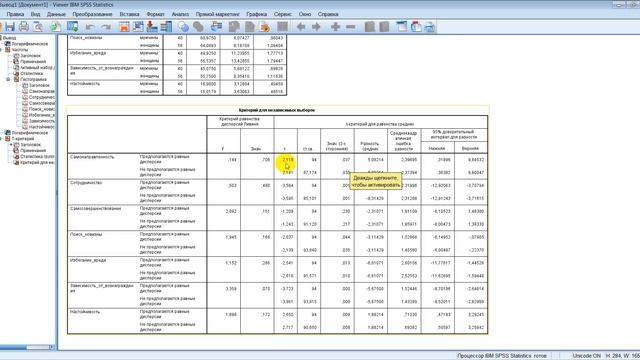The height and width of the screenshot is (360, 640).
Task: Select Гистограмма item in outline tree
Action: pyautogui.click(x=33, y=79)
